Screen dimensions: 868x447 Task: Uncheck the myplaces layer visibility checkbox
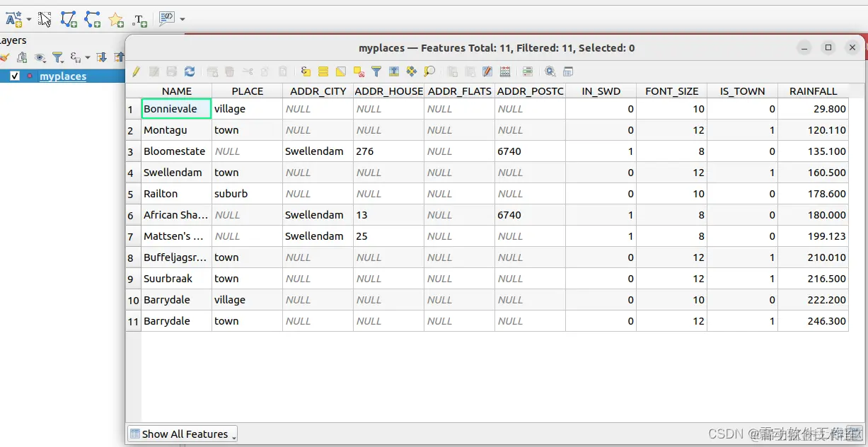[x=15, y=76]
